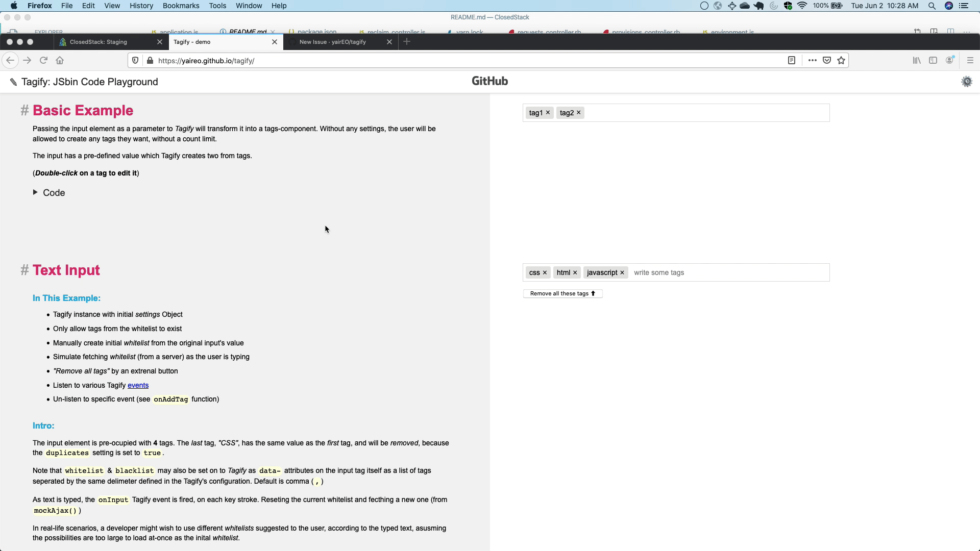This screenshot has height=551, width=980.
Task: Click the # anchor beside Basic Example
Action: 24,110
